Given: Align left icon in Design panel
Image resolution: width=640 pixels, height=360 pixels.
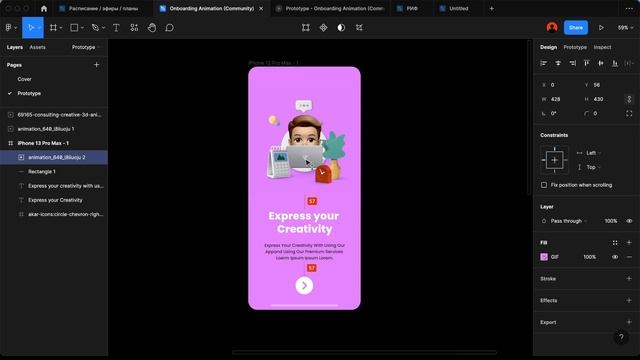Looking at the screenshot, I should (x=544, y=63).
